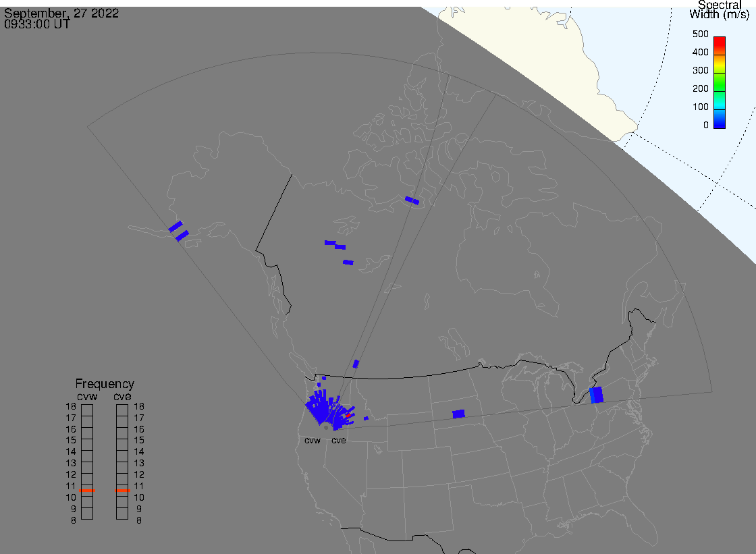
Task: Click the red scatter cell near cve
Action: click(x=348, y=415)
